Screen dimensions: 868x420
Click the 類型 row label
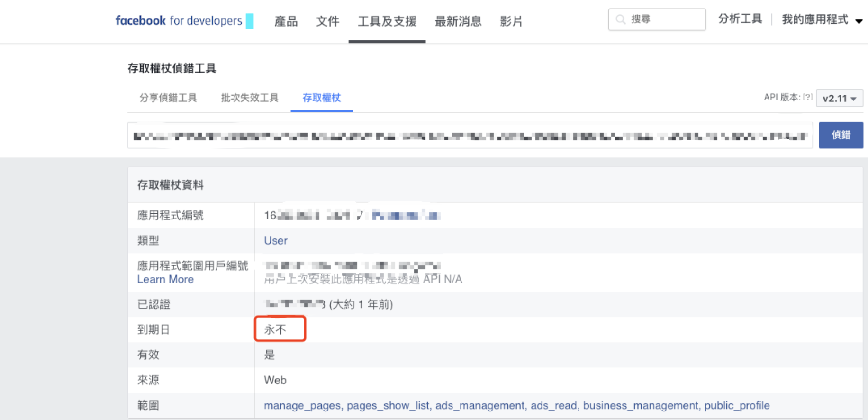(x=148, y=240)
